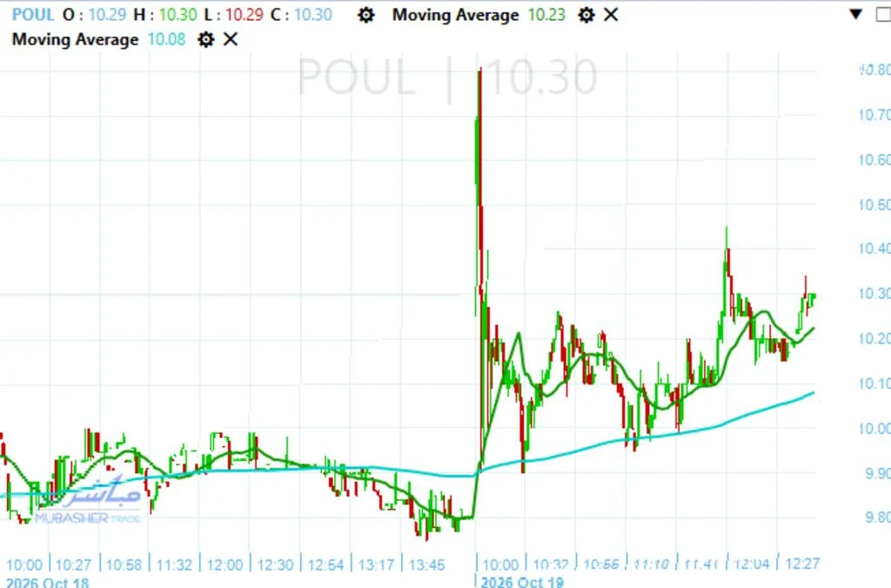Open settings for Moving Average 10.23
This screenshot has height=588, width=891.
tap(586, 15)
